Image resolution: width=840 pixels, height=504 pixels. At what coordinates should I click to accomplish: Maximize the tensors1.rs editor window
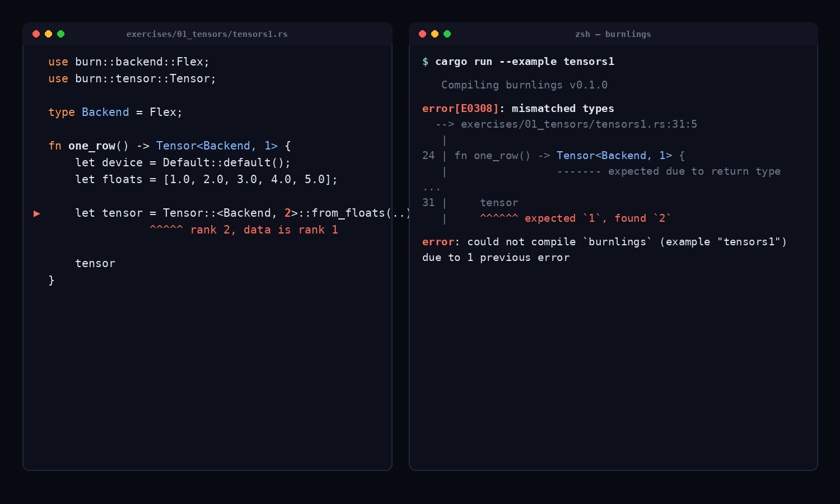pos(60,34)
